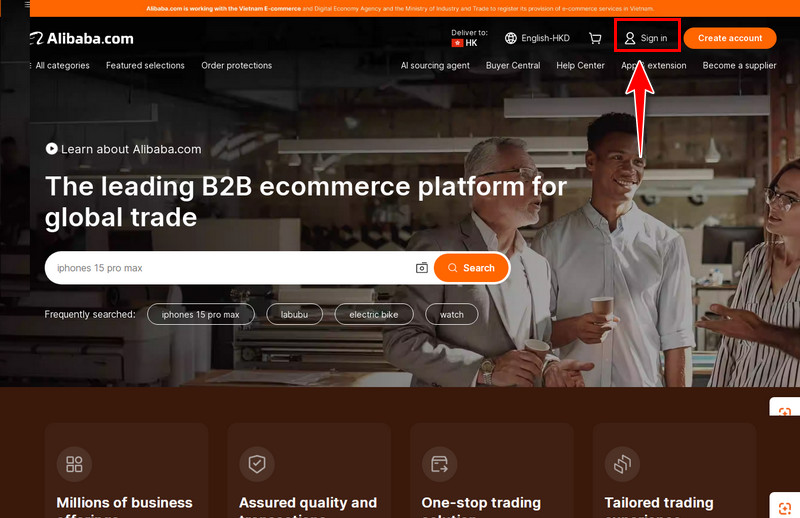This screenshot has height=518, width=800.
Task: Click the One-stop trading solution heading
Action: [481, 506]
